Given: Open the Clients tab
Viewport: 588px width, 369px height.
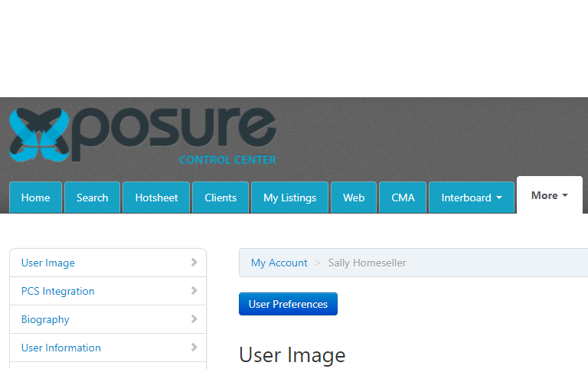Looking at the screenshot, I should (220, 198).
